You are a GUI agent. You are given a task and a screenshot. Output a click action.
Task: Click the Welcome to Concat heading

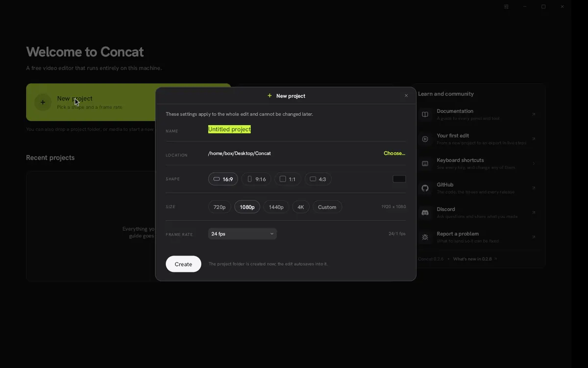[x=85, y=52]
